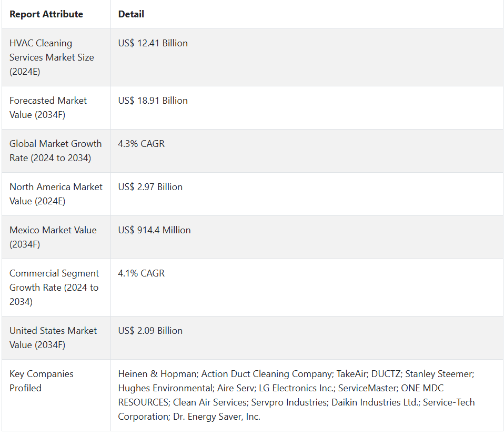Select the Mexico Market Value (2034F) cell
This screenshot has width=504, height=435.
(53, 237)
